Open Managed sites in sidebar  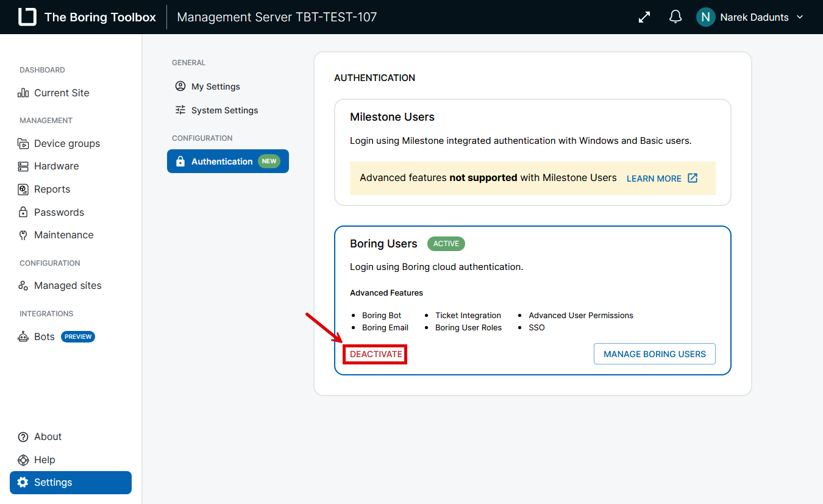[x=67, y=286]
